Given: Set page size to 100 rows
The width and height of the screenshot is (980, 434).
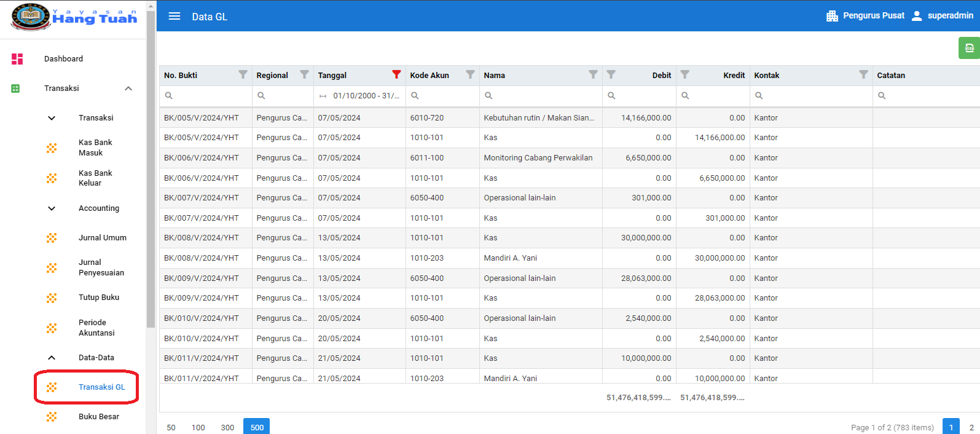Looking at the screenshot, I should (198, 427).
